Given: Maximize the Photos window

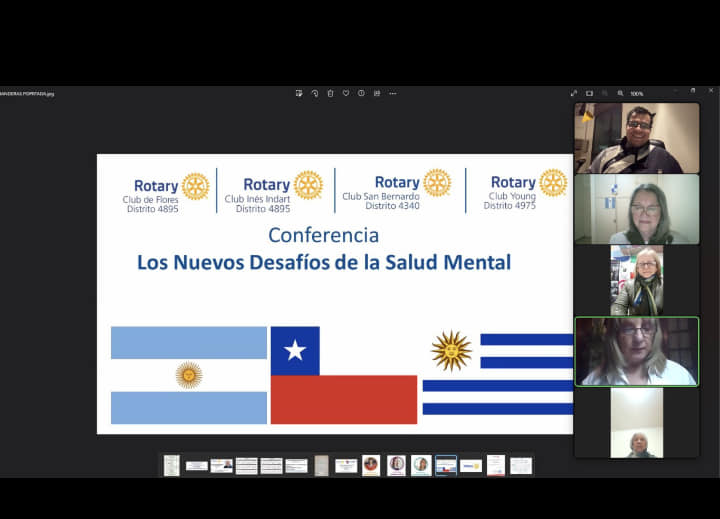Looking at the screenshot, I should tap(693, 91).
